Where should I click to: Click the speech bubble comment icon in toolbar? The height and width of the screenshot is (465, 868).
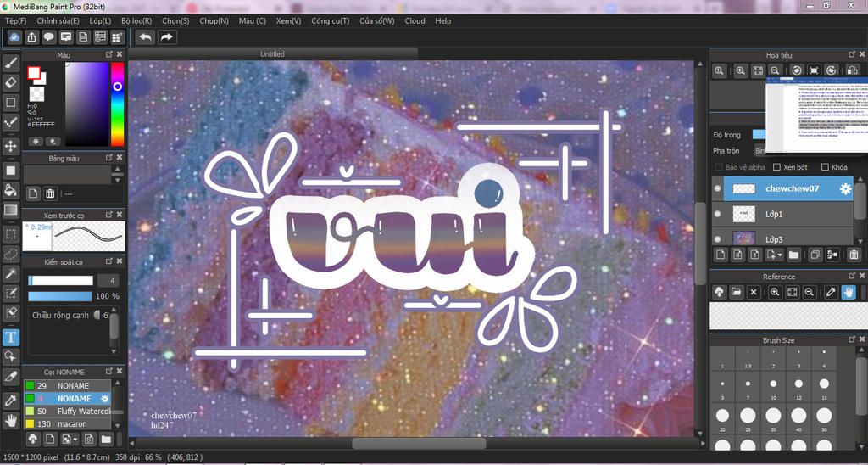click(48, 37)
